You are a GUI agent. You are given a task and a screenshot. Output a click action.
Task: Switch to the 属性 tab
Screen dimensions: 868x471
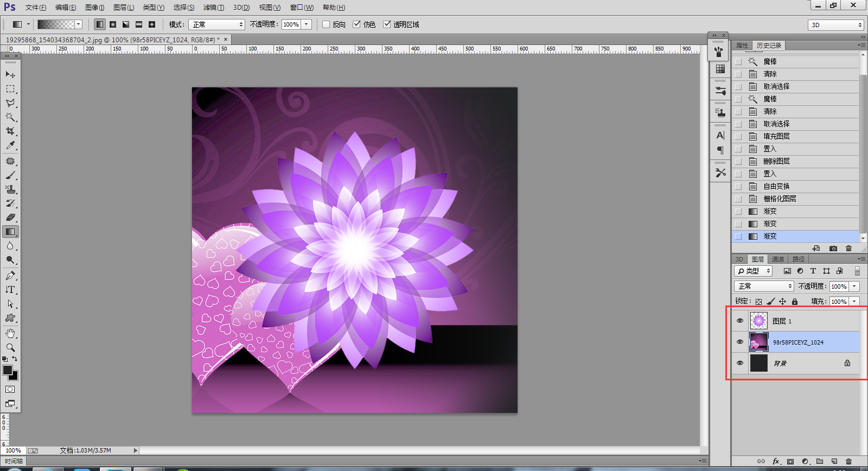click(742, 46)
